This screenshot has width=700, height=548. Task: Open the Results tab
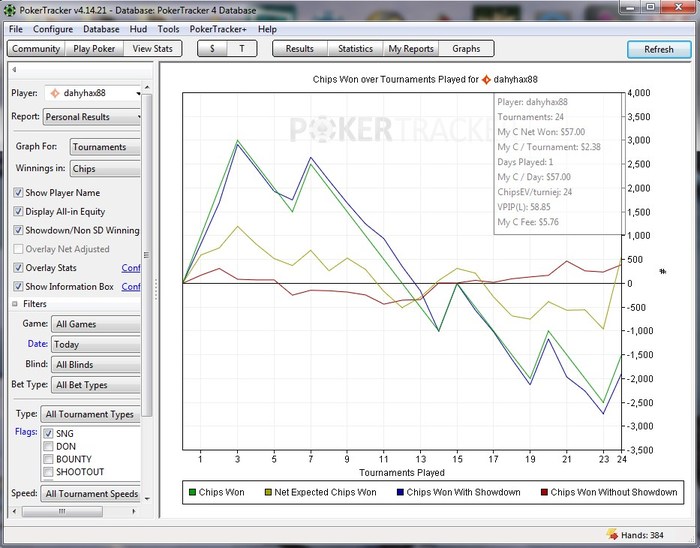(300, 49)
